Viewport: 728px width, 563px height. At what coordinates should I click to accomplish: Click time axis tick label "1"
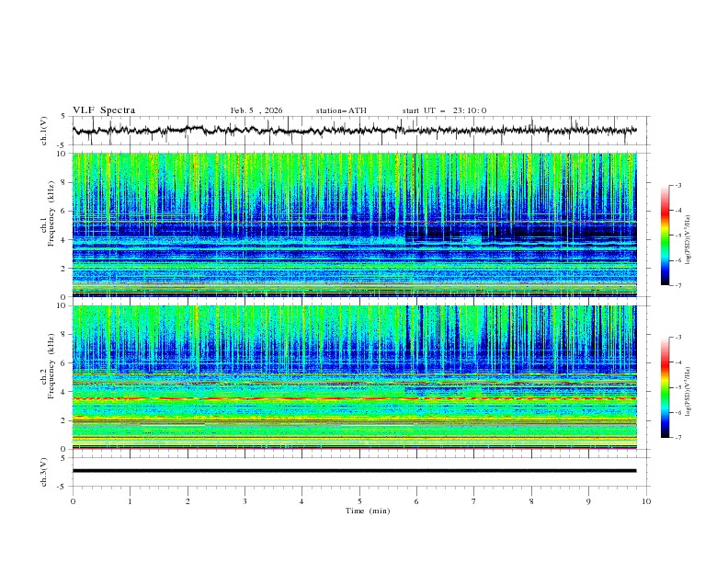[130, 501]
